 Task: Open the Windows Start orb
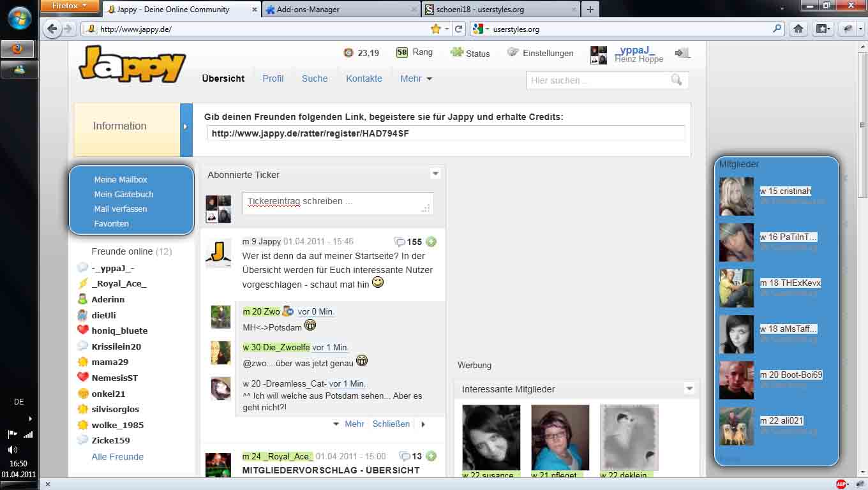[19, 18]
